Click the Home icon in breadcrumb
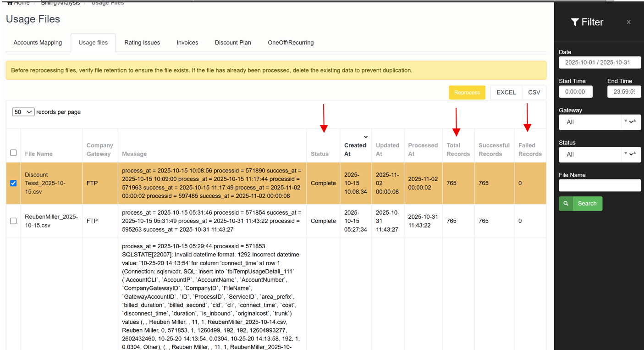The image size is (644, 350). coord(9,3)
